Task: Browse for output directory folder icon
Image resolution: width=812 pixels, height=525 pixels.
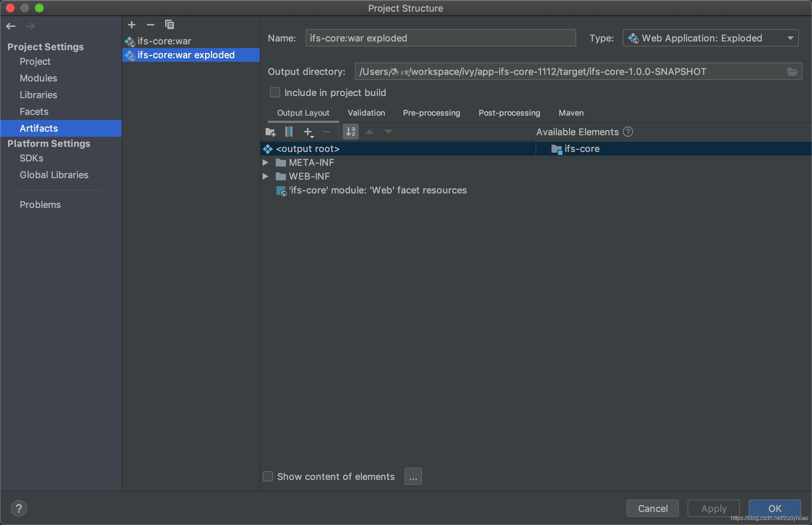Action: point(792,72)
